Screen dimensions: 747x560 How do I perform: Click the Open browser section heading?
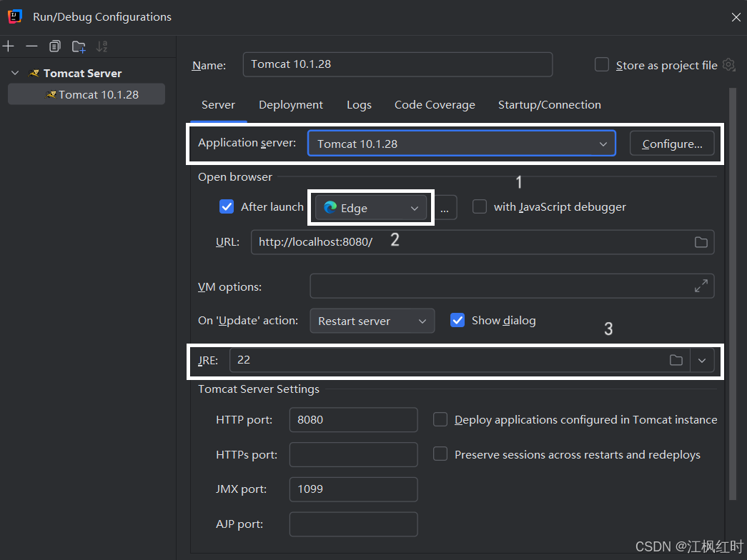click(235, 176)
